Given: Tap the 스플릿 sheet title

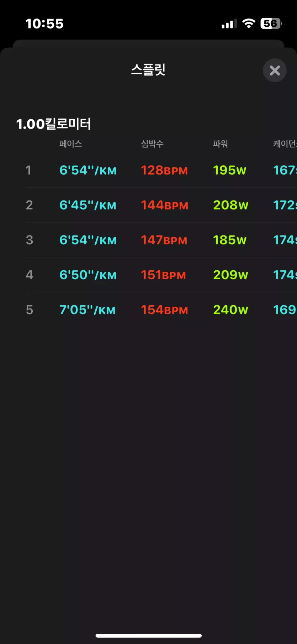Looking at the screenshot, I should click(x=148, y=69).
